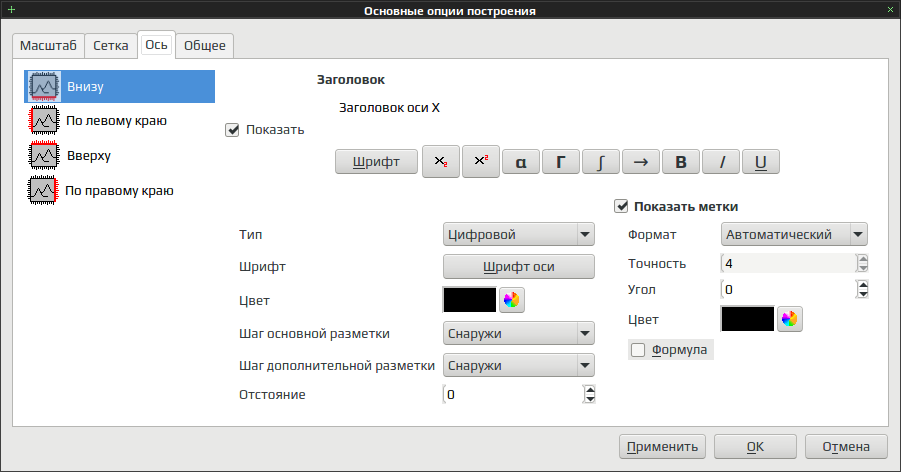Click the Шрифт title font button
Viewport: 901px width, 472px height.
(376, 162)
